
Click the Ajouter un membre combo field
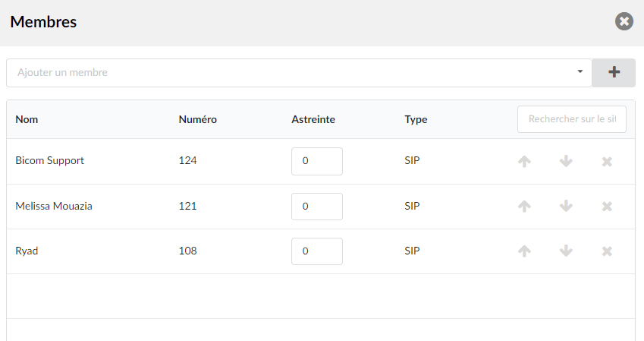[x=299, y=73]
